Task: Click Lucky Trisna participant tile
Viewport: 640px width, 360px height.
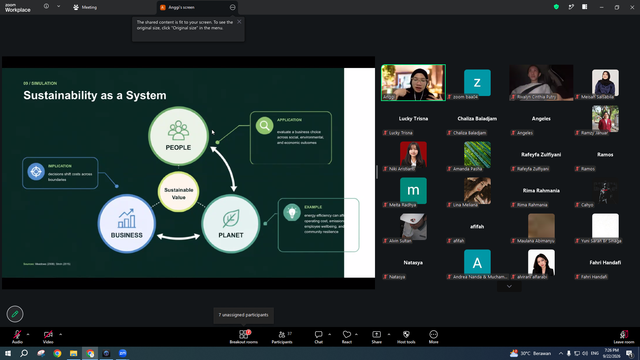Action: (413, 119)
